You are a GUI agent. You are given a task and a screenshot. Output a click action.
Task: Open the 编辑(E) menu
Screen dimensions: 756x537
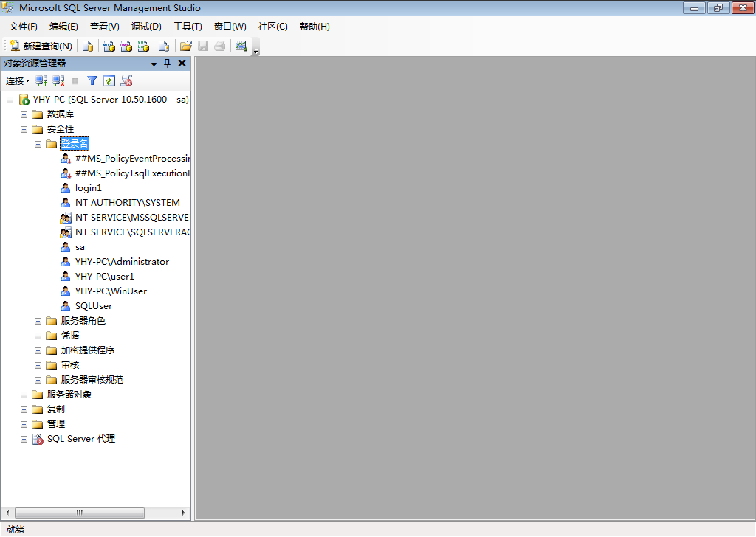coord(63,27)
